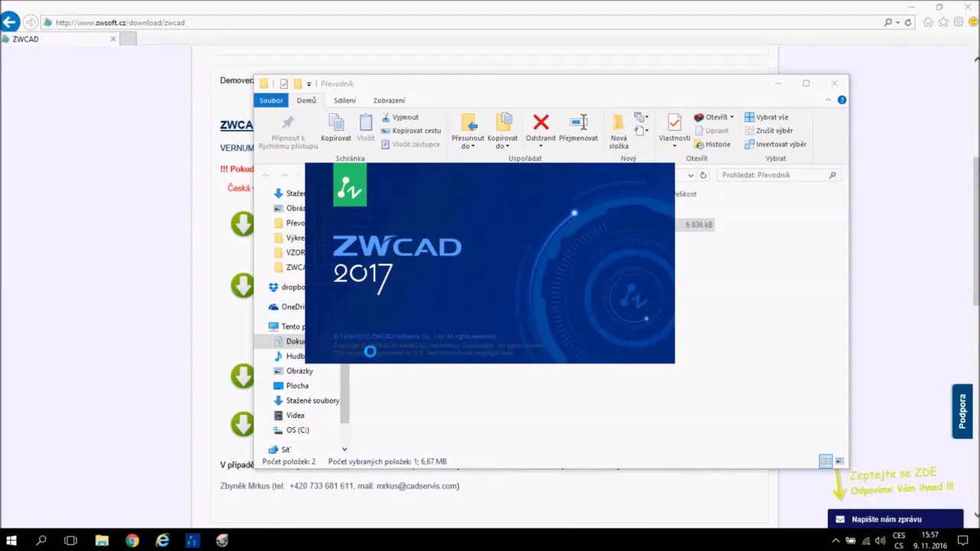Open address bar history dropdown in Explorer
Image resolution: width=980 pixels, height=551 pixels.
point(690,175)
